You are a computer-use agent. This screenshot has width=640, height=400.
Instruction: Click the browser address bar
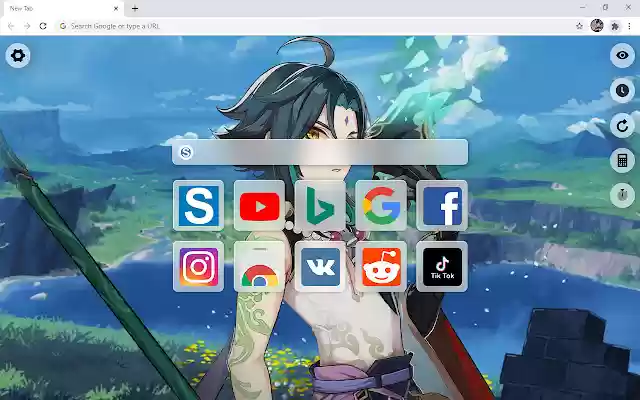click(x=318, y=26)
